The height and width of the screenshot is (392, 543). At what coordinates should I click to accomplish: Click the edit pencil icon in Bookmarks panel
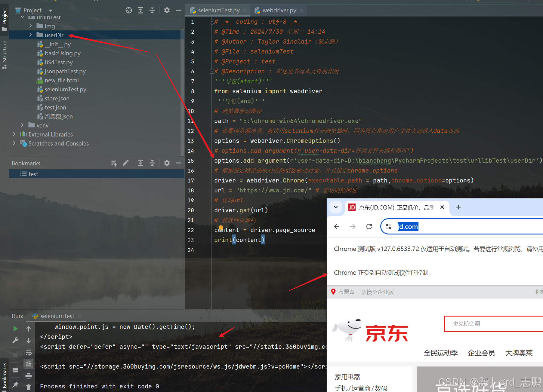pyautogui.click(x=126, y=163)
